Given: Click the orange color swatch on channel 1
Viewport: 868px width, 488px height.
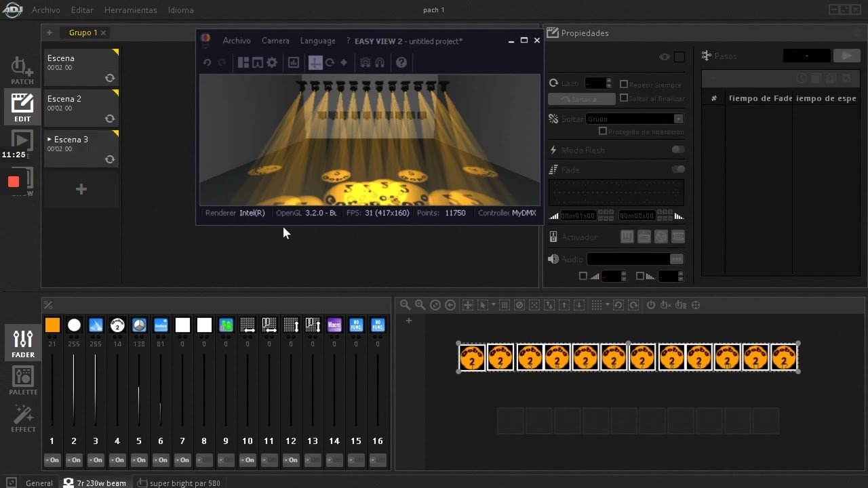Looking at the screenshot, I should pyautogui.click(x=52, y=325).
